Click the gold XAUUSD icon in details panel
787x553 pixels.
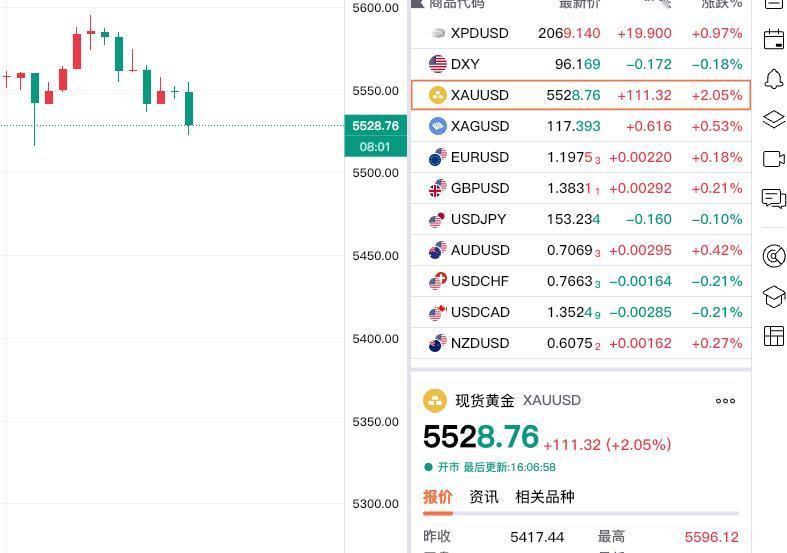[x=435, y=400]
